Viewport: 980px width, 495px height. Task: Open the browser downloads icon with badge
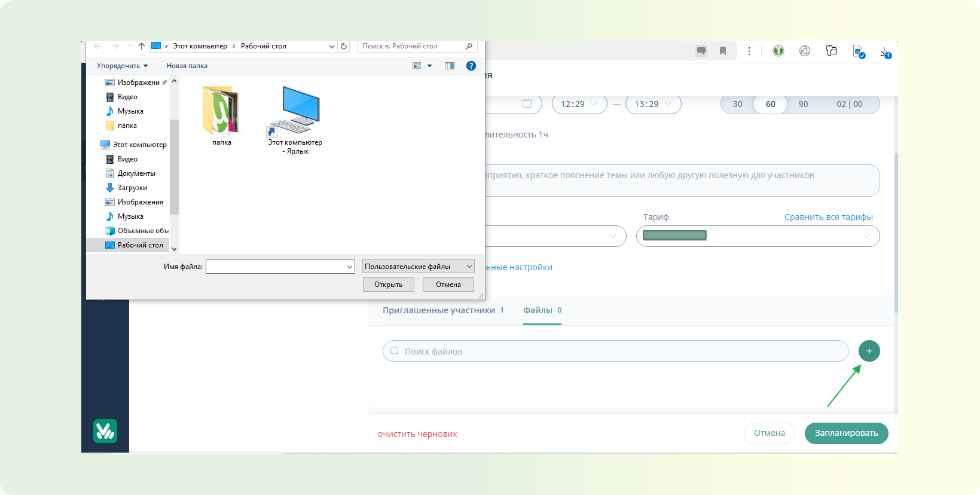coord(885,52)
